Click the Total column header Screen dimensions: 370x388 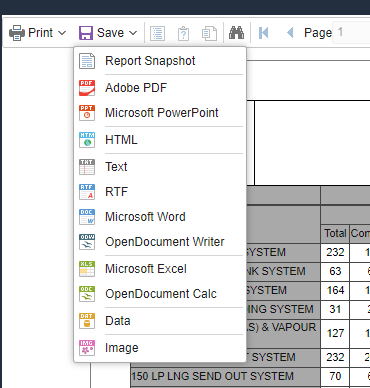point(336,233)
